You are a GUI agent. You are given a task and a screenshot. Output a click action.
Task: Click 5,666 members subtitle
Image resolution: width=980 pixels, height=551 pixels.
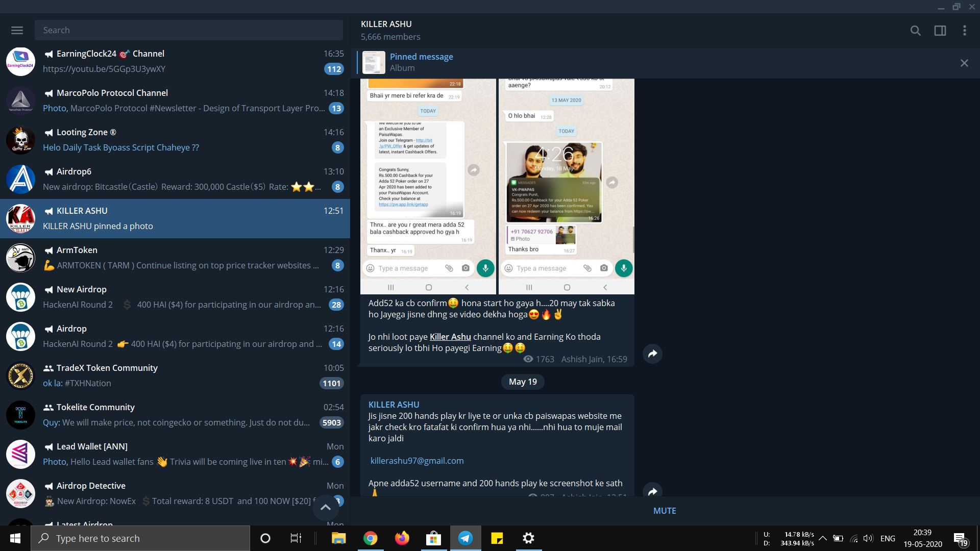tap(390, 37)
